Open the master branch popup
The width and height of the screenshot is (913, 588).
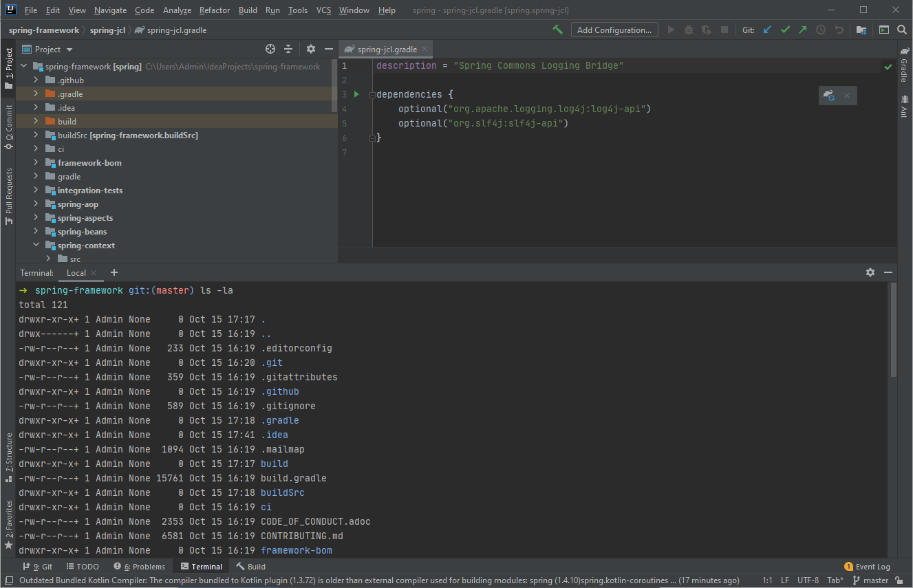(871, 580)
